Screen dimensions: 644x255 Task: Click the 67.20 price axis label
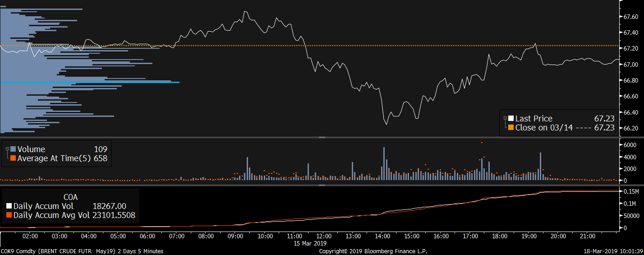click(630, 48)
